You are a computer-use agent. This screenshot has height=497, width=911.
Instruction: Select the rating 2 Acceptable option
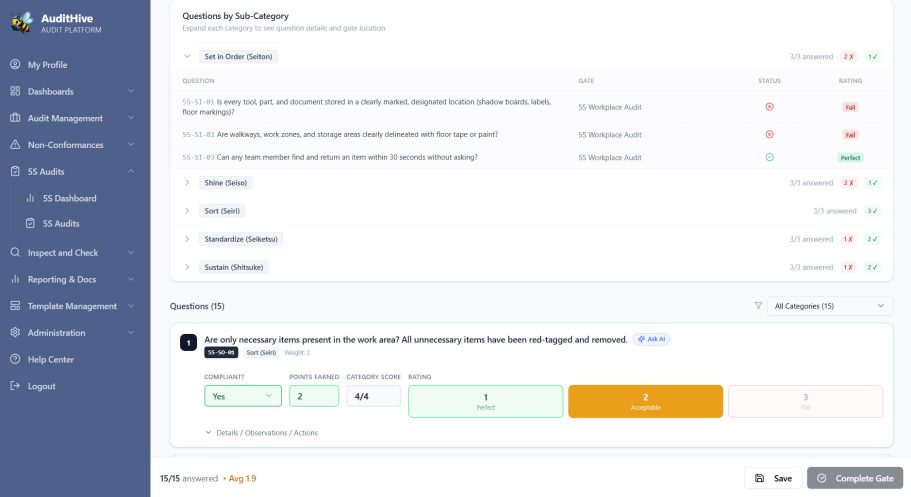tap(645, 401)
